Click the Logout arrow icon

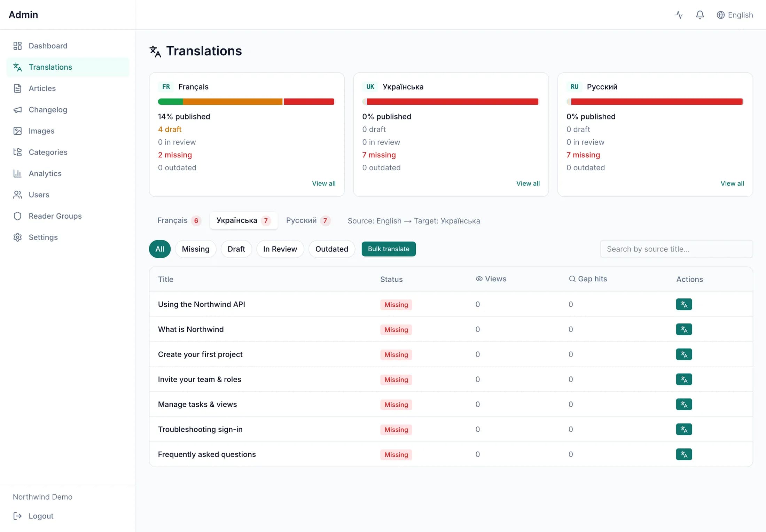(x=17, y=516)
